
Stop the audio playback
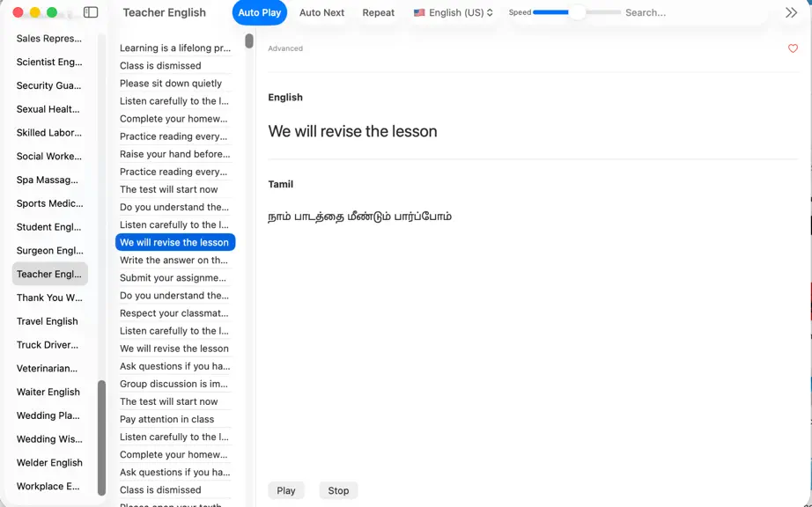pos(338,490)
